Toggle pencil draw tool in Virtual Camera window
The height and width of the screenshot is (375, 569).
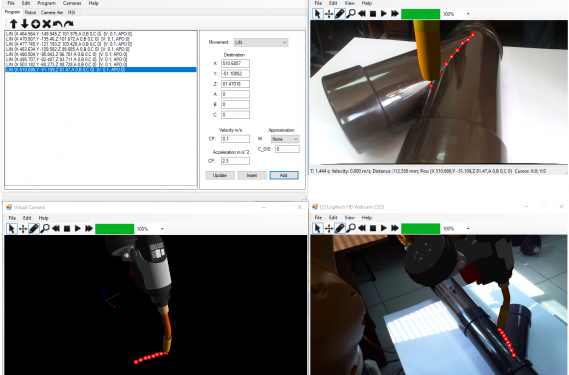coord(34,229)
